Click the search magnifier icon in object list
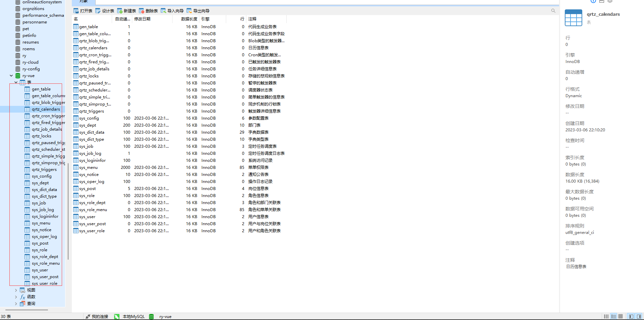This screenshot has height=320, width=644. (553, 11)
